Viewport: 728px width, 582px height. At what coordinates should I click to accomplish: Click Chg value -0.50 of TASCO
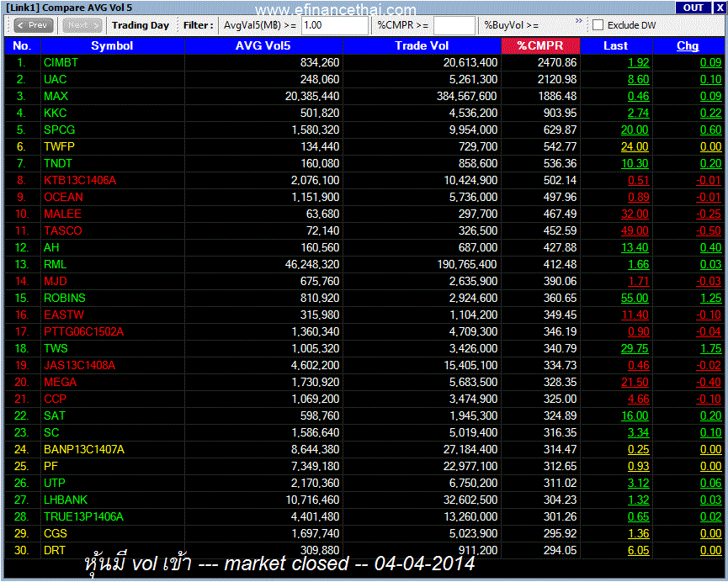tap(709, 230)
